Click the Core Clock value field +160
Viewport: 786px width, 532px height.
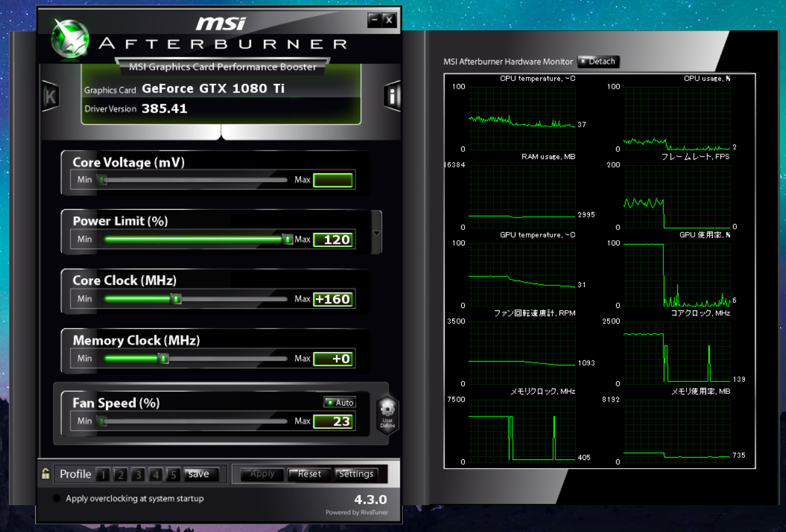coord(333,299)
